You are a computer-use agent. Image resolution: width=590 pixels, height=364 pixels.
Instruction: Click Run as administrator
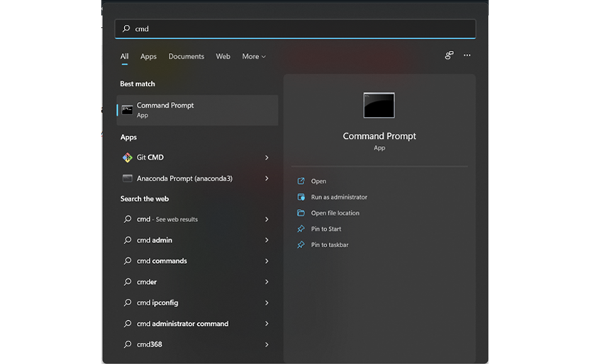pyautogui.click(x=339, y=197)
